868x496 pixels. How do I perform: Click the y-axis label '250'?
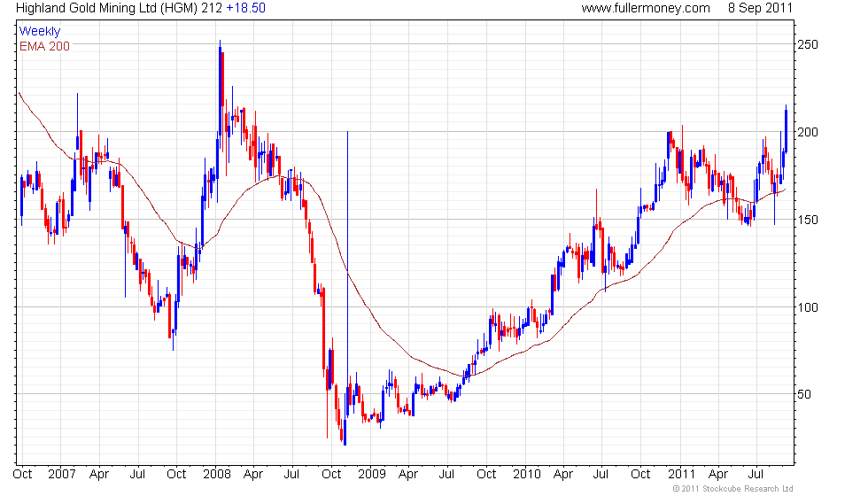pyautogui.click(x=807, y=44)
